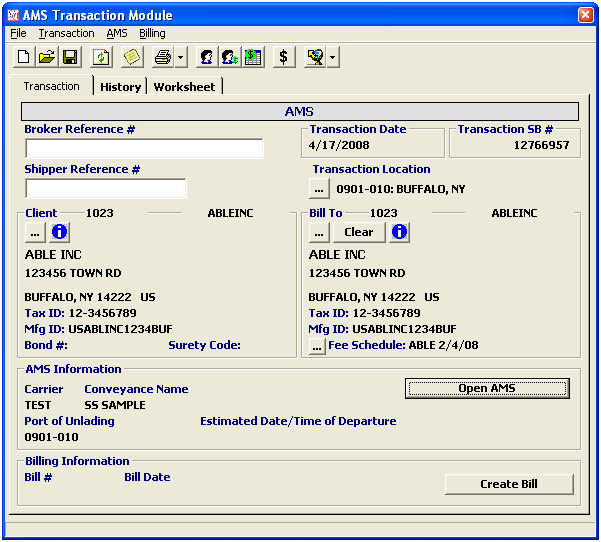This screenshot has height=542, width=601.
Task: Browse Transaction Location with ellipsis button
Action: pyautogui.click(x=319, y=188)
